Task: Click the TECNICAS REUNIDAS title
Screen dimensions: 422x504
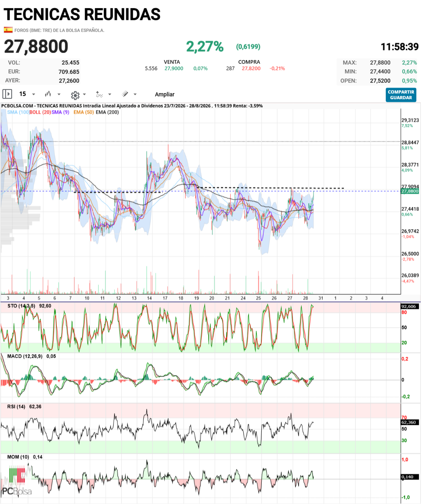Action: tap(82, 15)
